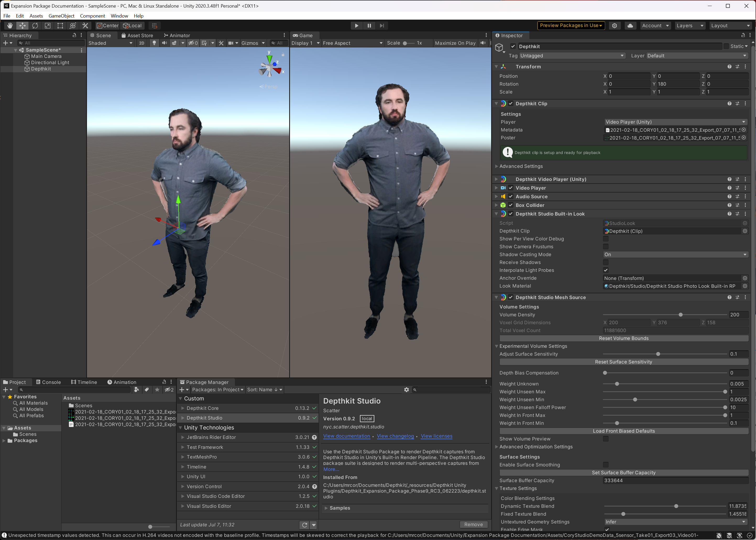Image resolution: width=756 pixels, height=540 pixels.
Task: Toggle scene lighting bulb icon
Action: tap(154, 43)
